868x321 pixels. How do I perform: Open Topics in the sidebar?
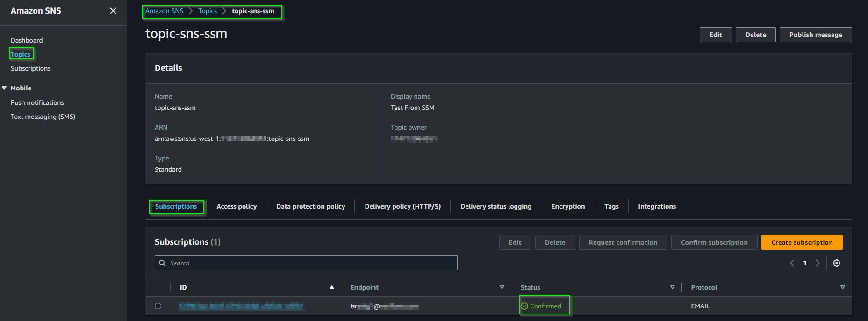click(x=21, y=54)
